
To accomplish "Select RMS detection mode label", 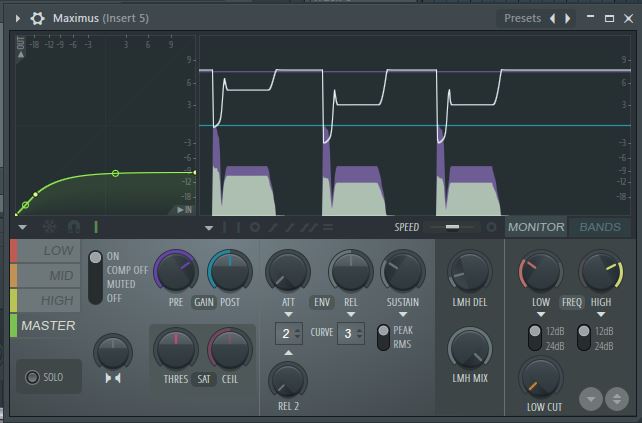I will click(402, 344).
